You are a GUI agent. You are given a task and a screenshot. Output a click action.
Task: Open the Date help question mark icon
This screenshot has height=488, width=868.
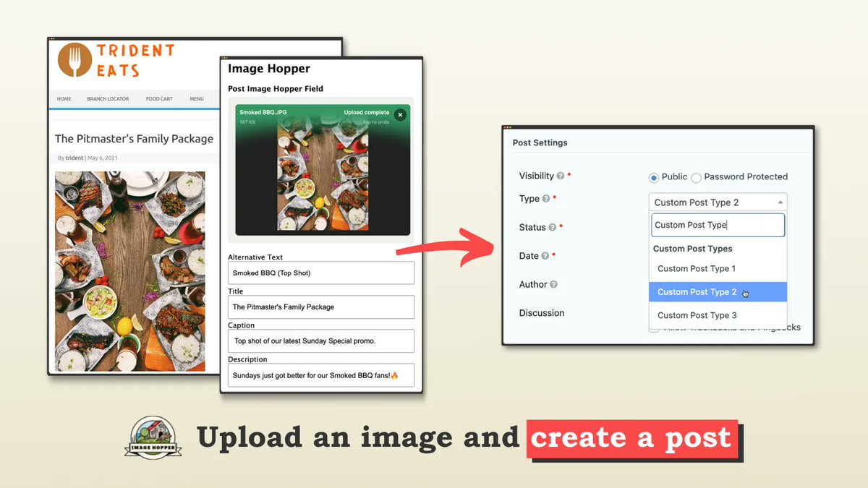(x=545, y=256)
